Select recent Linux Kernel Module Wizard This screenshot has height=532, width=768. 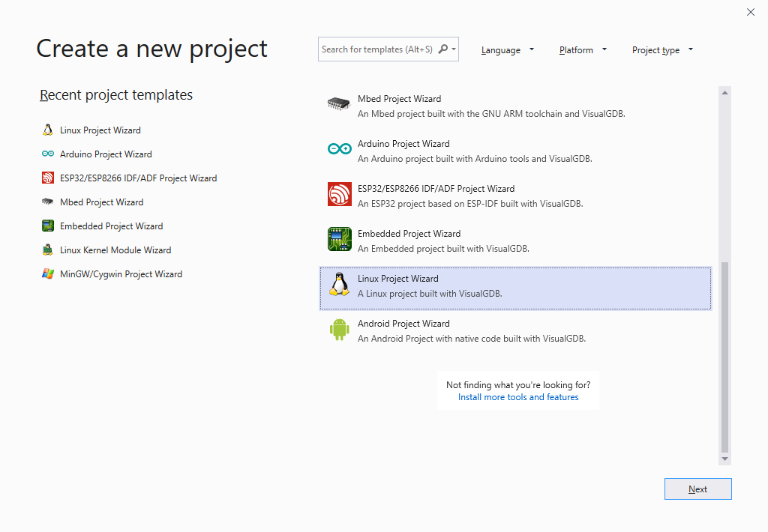115,250
